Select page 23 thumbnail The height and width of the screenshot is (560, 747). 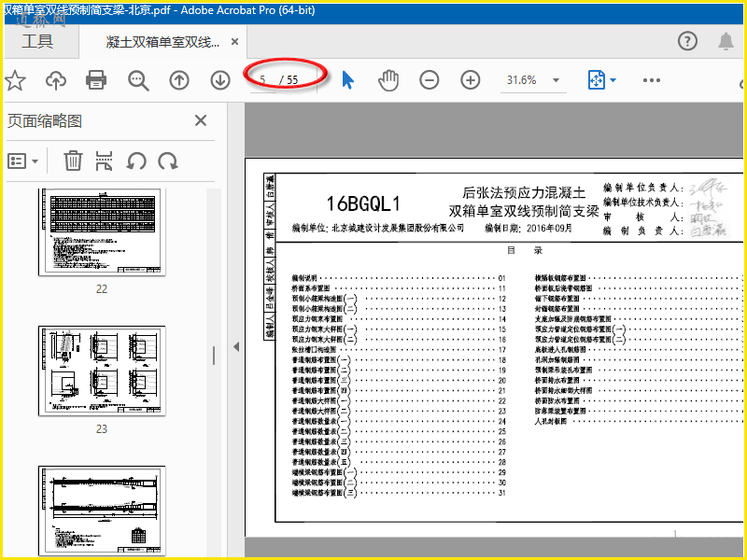point(102,371)
